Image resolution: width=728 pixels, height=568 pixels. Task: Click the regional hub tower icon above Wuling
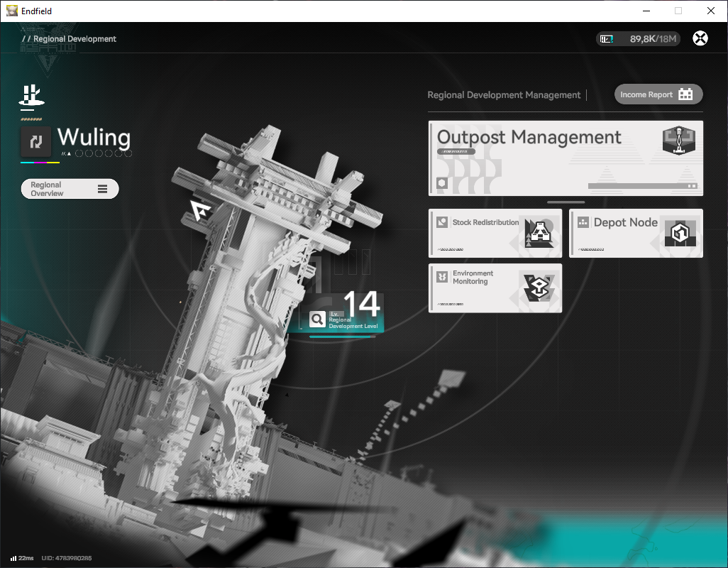(x=31, y=95)
